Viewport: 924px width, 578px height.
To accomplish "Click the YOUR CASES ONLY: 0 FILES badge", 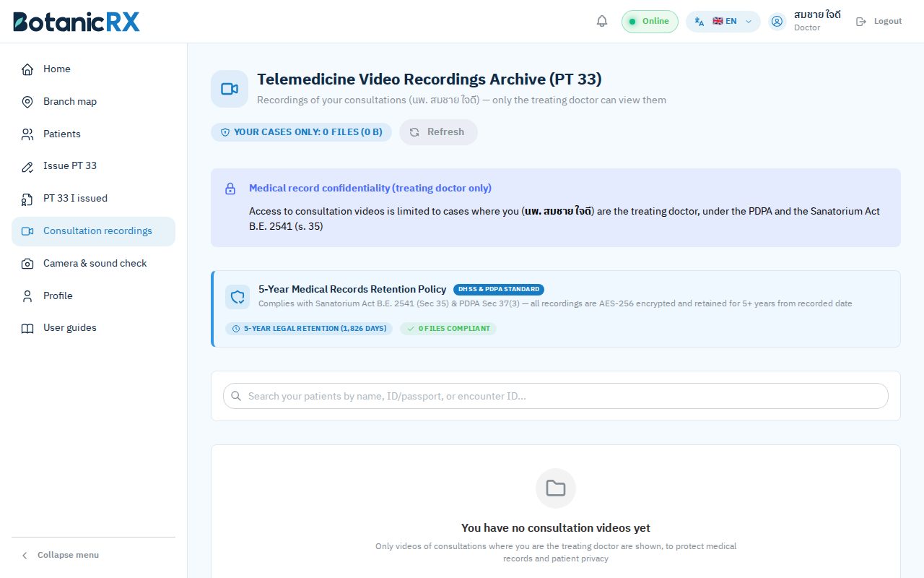I will click(301, 132).
